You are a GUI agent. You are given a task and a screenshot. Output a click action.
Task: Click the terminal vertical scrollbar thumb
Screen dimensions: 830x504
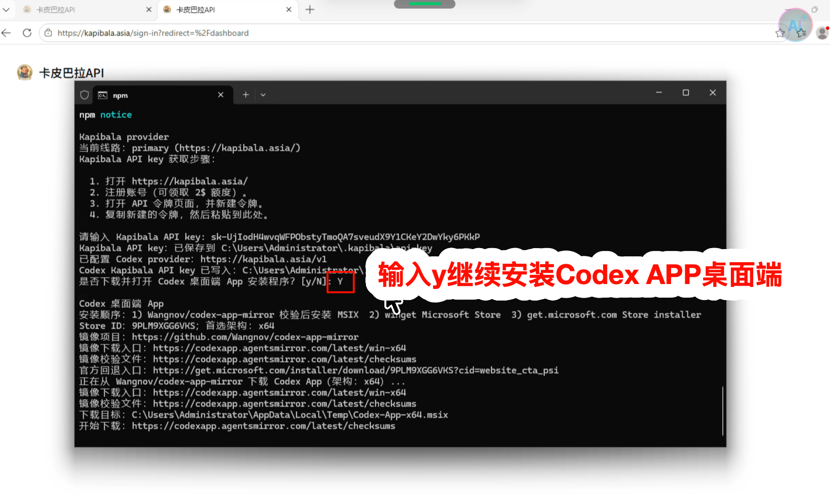point(723,411)
